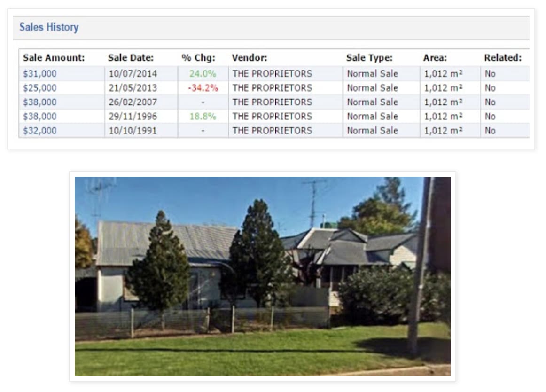Viewport: 546px width, 392px height.
Task: Click the sale date 29/11/1996
Action: pos(133,117)
